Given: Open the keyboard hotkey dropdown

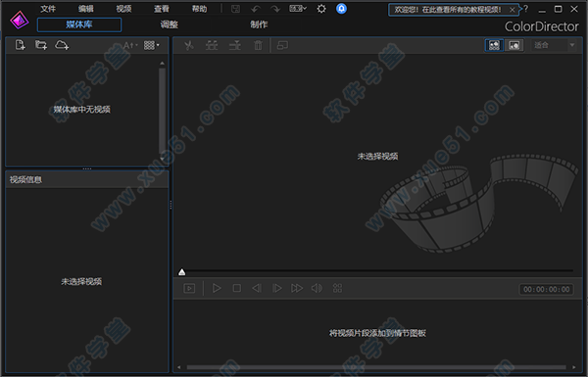Looking at the screenshot, I should (298, 8).
